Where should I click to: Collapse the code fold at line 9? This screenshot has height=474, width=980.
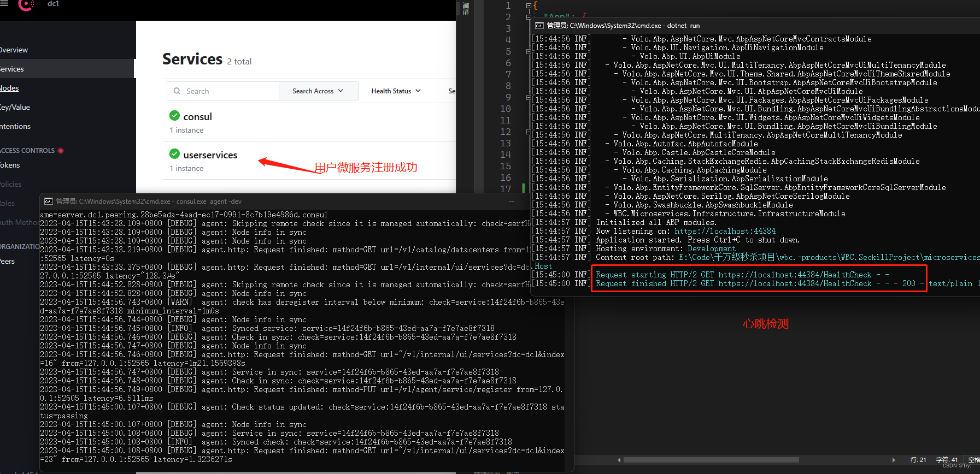(x=528, y=98)
